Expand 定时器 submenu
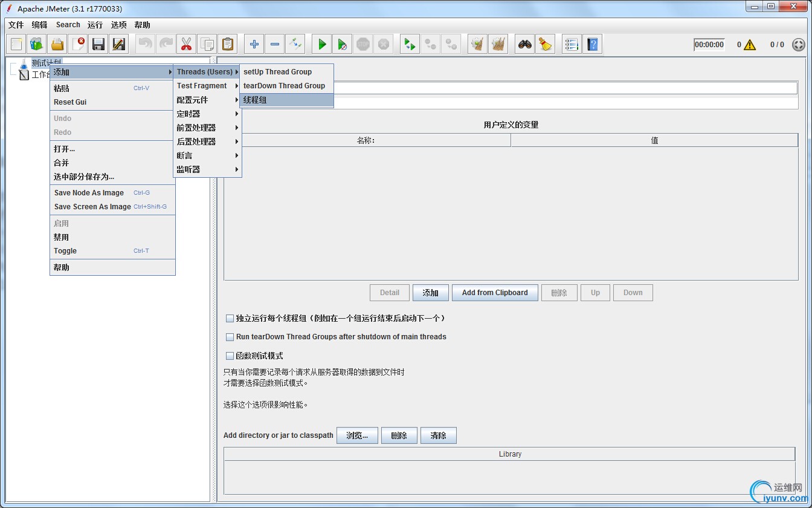812x508 pixels. pyautogui.click(x=207, y=114)
